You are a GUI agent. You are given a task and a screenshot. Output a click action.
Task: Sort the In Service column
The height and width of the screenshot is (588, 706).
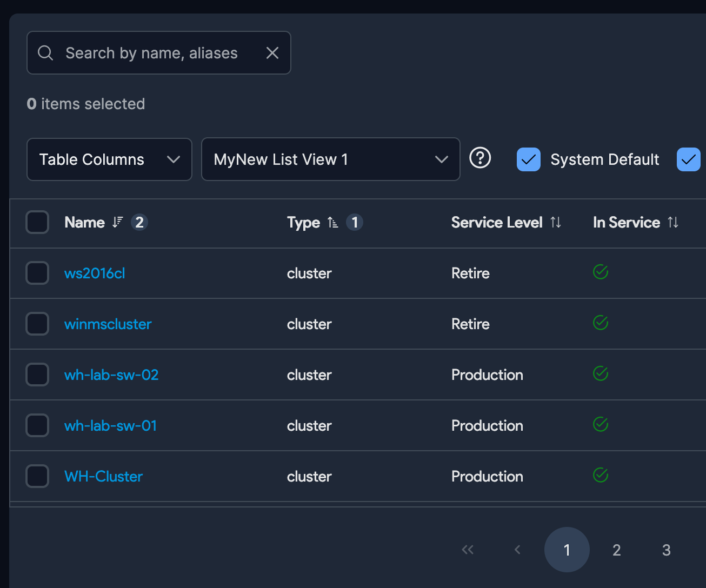click(x=672, y=222)
